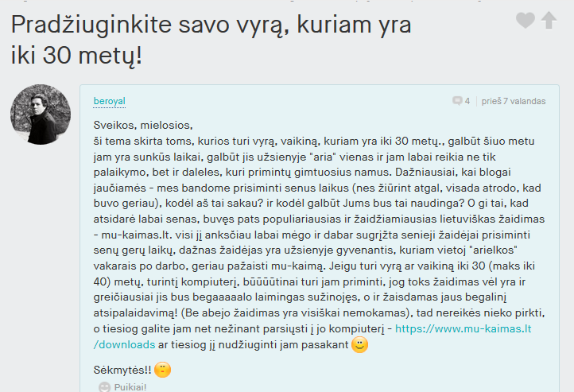Click the '/downloads' link continuation

[125, 345]
